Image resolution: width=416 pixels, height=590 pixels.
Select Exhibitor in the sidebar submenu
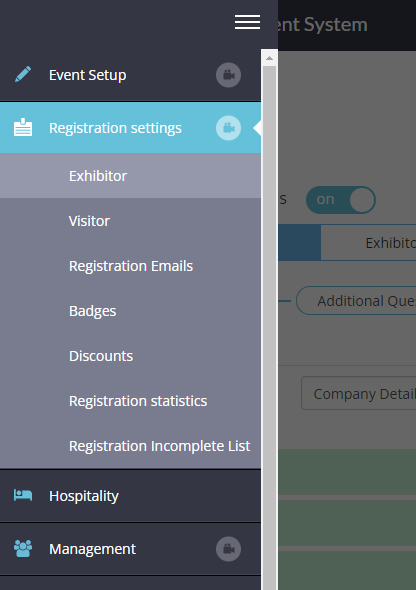tap(130, 176)
